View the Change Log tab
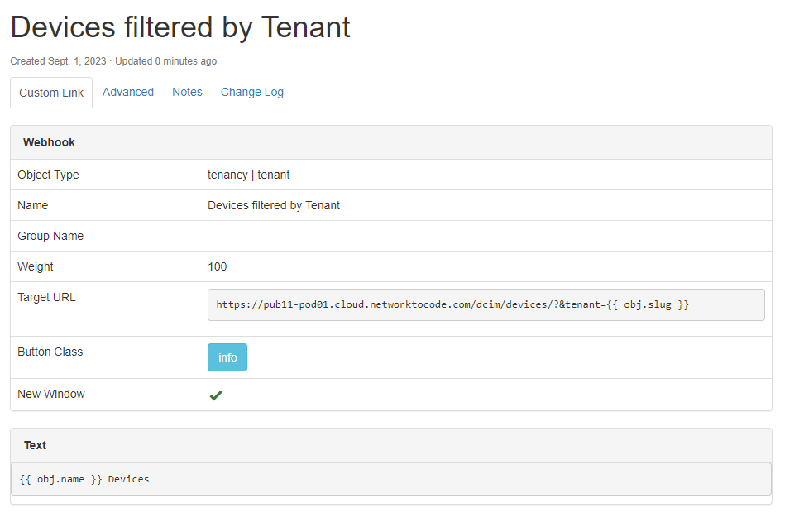Screen dimensions: 799x532 252,92
